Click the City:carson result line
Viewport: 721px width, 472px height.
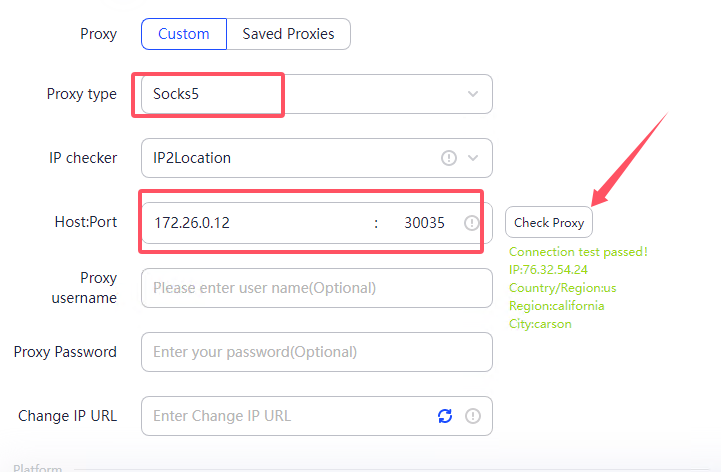tap(540, 324)
